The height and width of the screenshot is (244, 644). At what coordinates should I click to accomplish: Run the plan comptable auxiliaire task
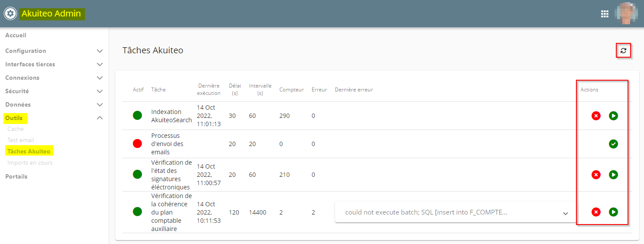coord(613,212)
